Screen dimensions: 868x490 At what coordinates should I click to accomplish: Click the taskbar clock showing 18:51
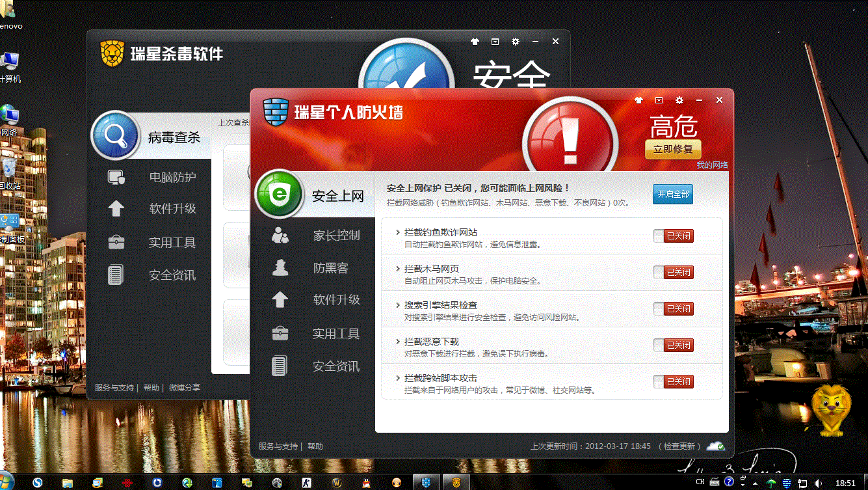coord(845,483)
